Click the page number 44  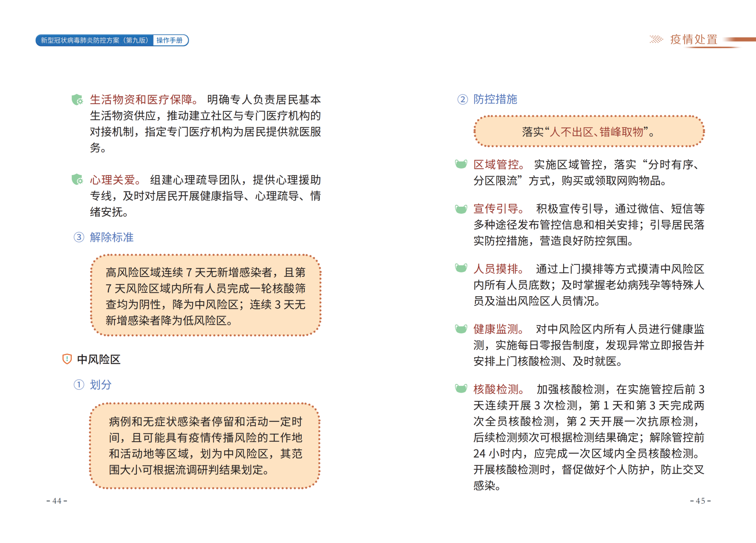57,501
